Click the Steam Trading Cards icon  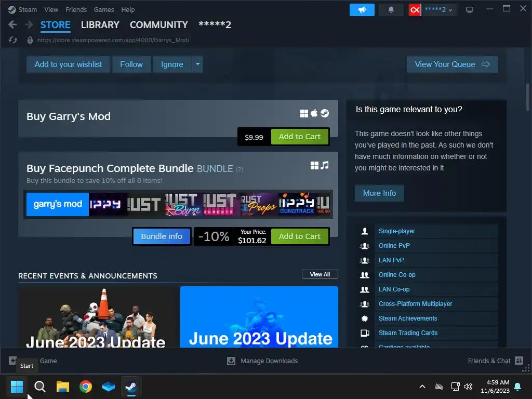pyautogui.click(x=365, y=333)
